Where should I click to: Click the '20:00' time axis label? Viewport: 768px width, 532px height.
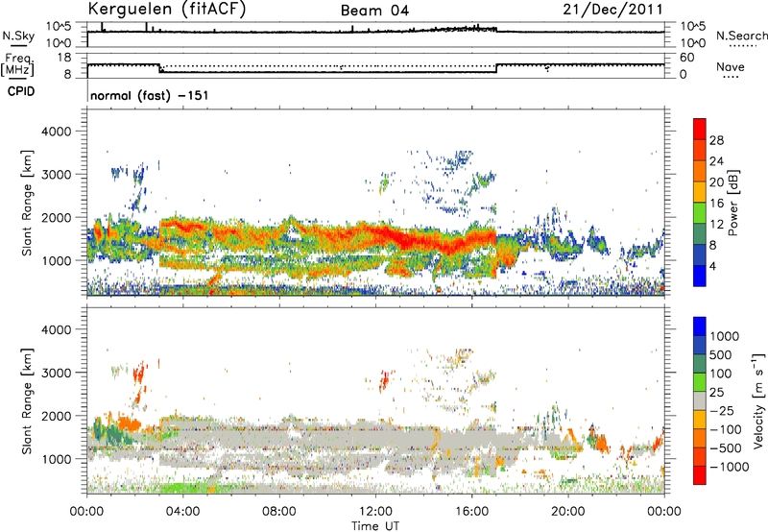pos(567,512)
